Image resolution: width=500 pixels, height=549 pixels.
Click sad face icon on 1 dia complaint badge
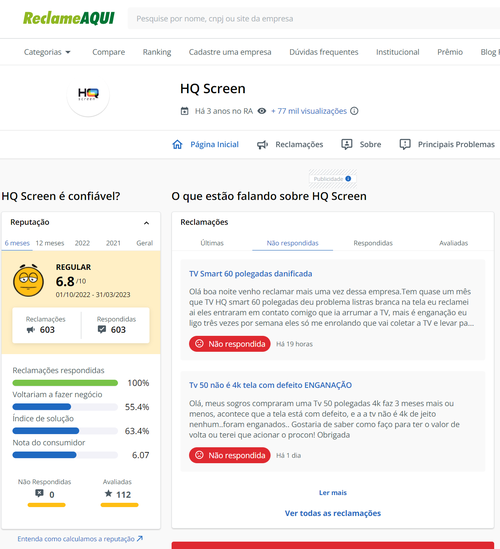pos(199,455)
